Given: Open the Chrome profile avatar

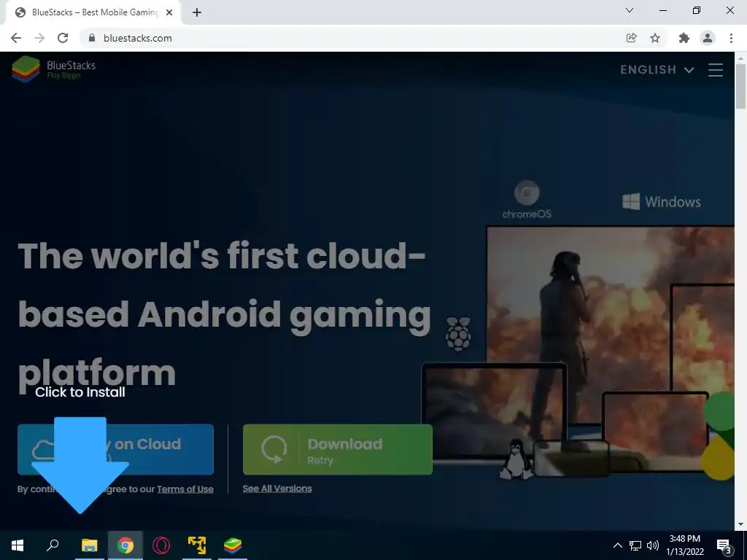Looking at the screenshot, I should [x=708, y=38].
